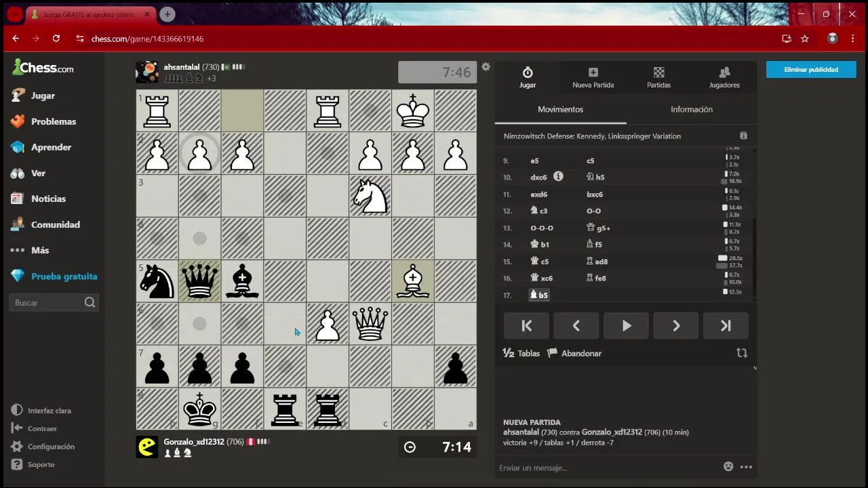Click the black queen on the board
Screen dimensions: 868x488
(199, 281)
